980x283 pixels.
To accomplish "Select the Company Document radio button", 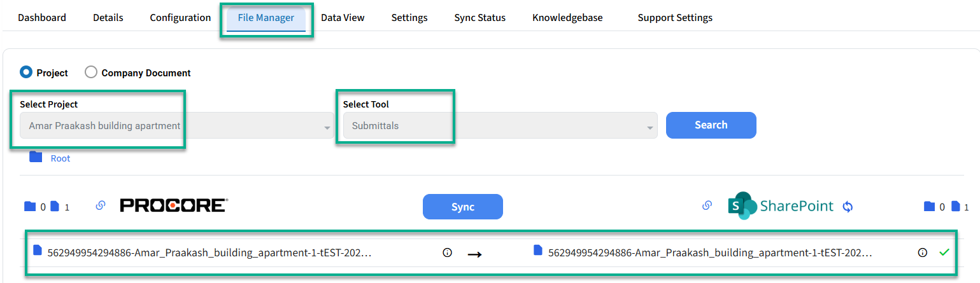I will point(91,72).
